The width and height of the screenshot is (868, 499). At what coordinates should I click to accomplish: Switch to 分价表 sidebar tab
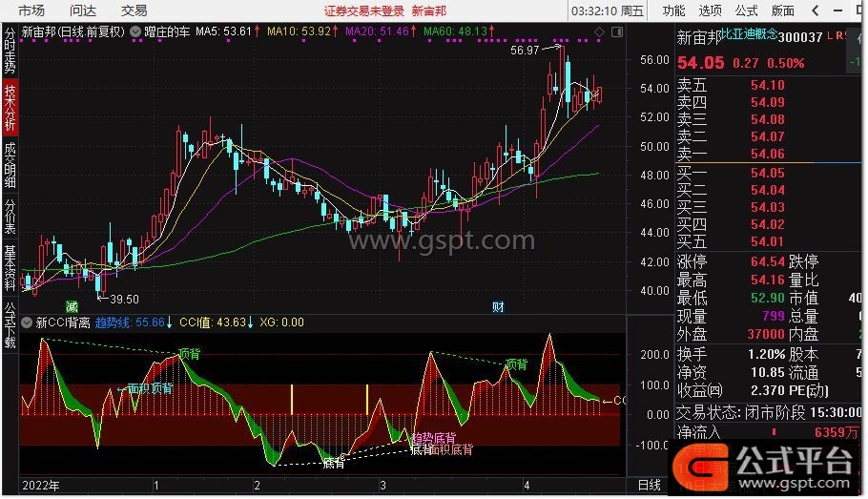[10, 216]
